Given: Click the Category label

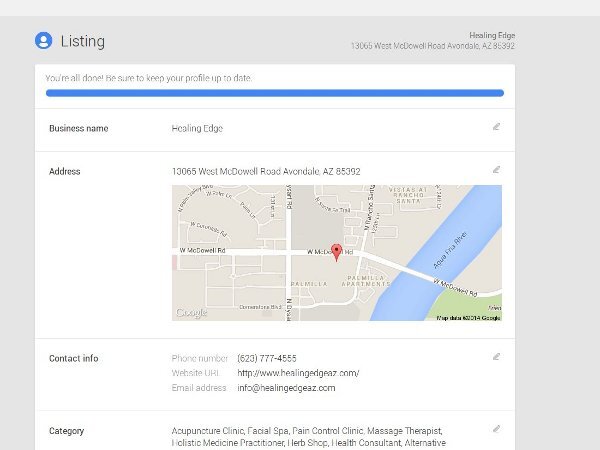Looking at the screenshot, I should coord(66,431).
